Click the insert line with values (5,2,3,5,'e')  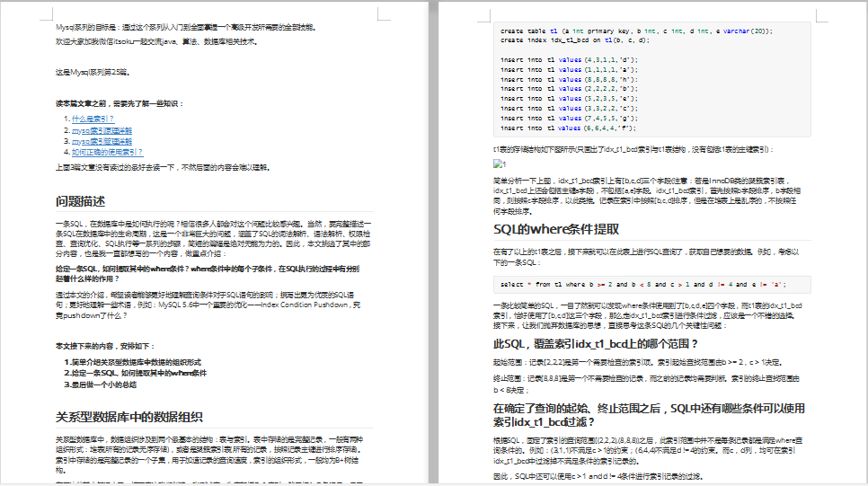(569, 99)
